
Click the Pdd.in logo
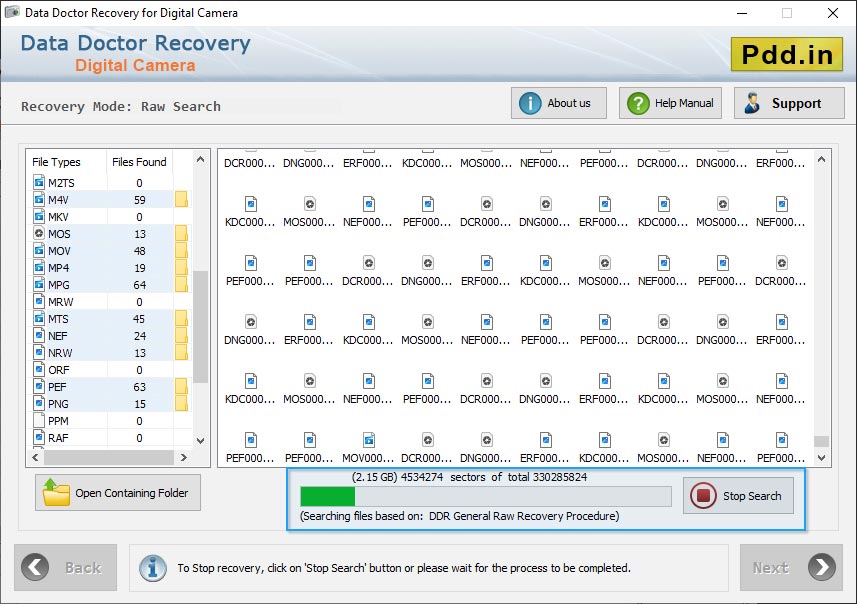[x=787, y=54]
